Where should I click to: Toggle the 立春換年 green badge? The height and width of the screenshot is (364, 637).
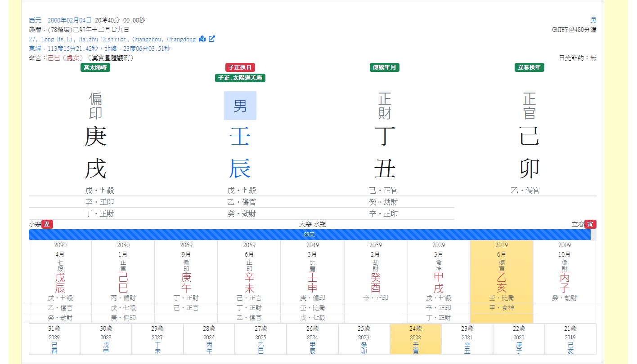pyautogui.click(x=529, y=67)
